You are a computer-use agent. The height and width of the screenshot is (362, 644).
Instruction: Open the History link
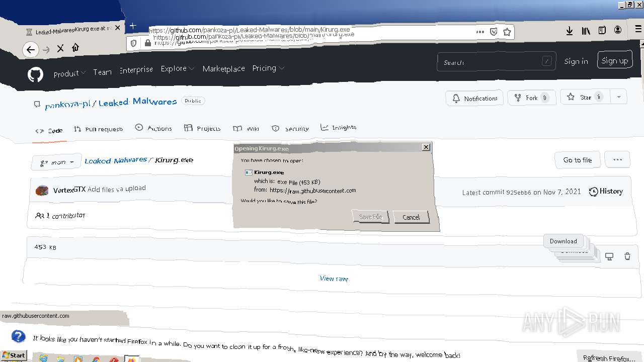click(606, 192)
